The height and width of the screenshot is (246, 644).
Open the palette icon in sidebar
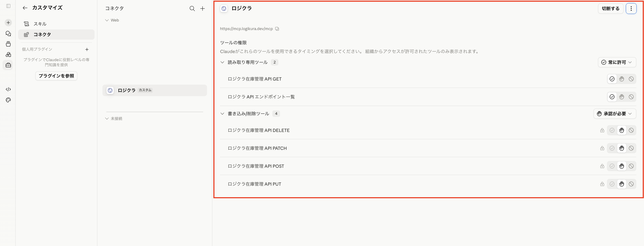click(x=8, y=100)
